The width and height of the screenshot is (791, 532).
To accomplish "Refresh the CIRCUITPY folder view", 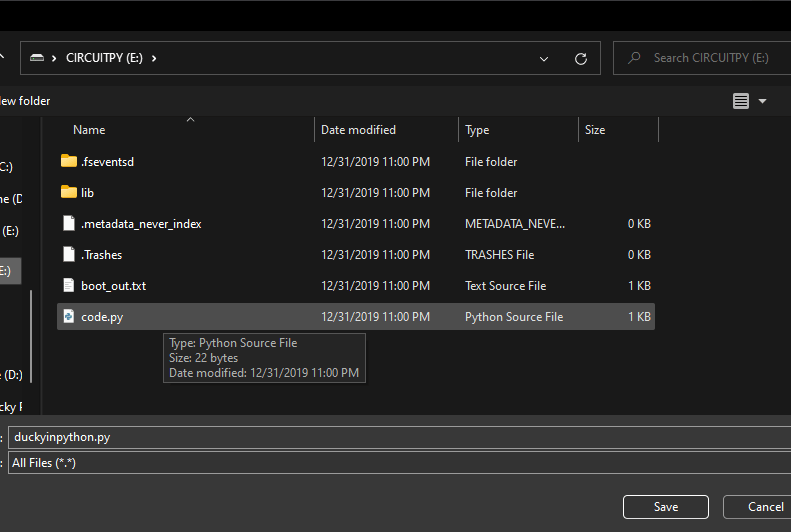I will coord(580,59).
